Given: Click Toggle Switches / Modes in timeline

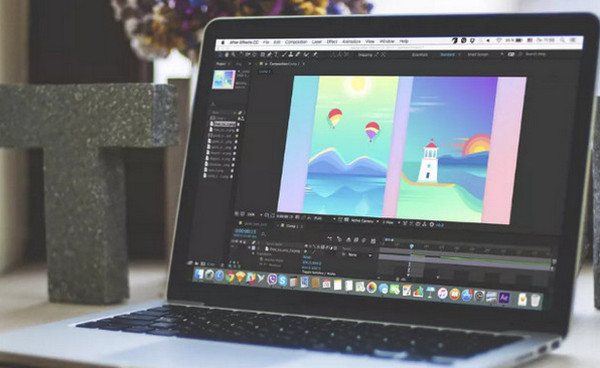Looking at the screenshot, I should 319,272.
